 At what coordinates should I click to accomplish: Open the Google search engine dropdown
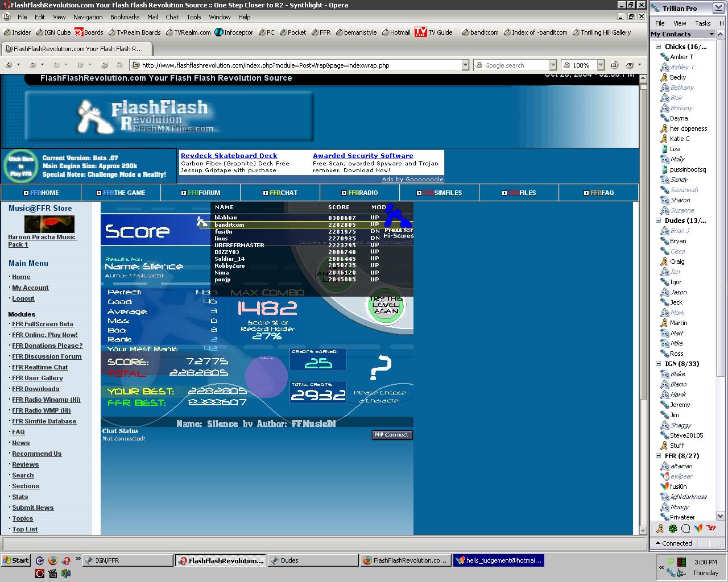click(552, 65)
